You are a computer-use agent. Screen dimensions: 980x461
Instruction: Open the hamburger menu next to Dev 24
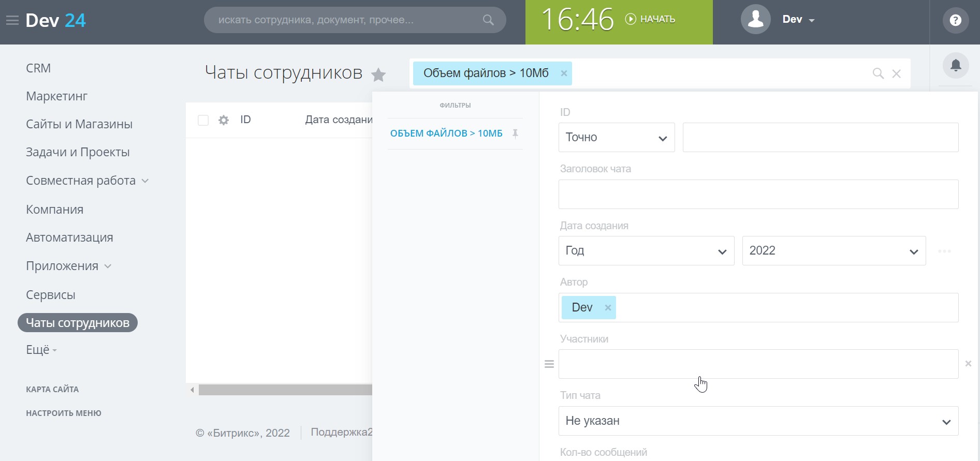[x=12, y=21]
